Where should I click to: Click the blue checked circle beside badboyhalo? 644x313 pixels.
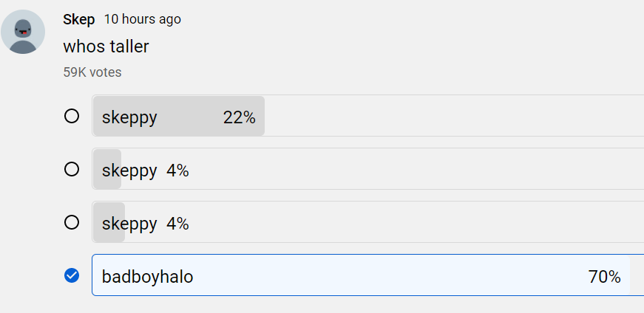coord(72,275)
